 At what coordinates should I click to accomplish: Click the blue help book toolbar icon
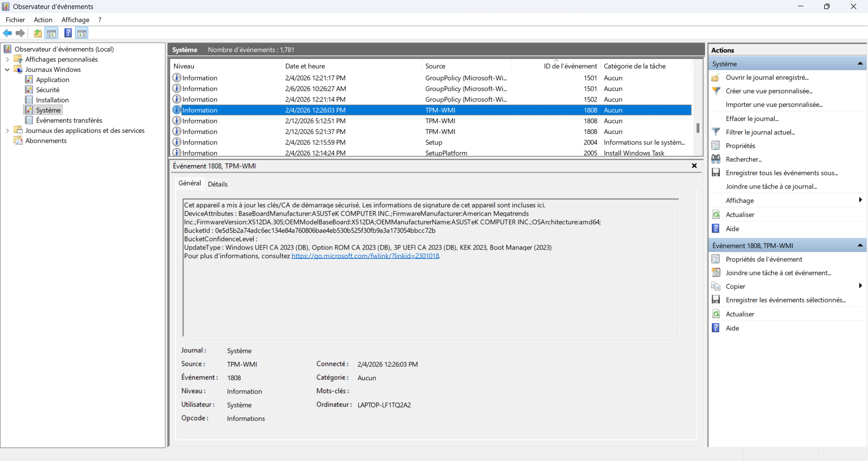click(68, 33)
